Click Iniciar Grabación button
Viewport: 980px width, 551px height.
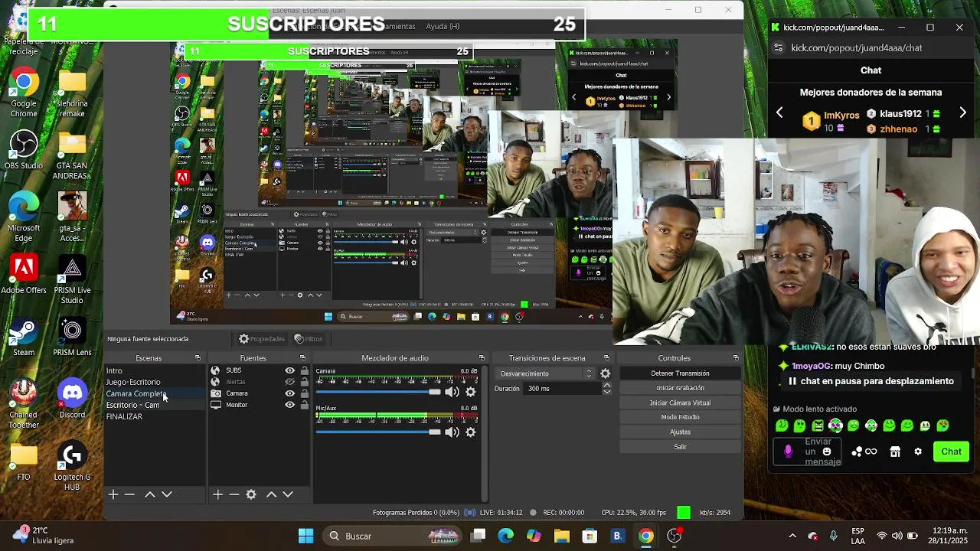coord(680,388)
